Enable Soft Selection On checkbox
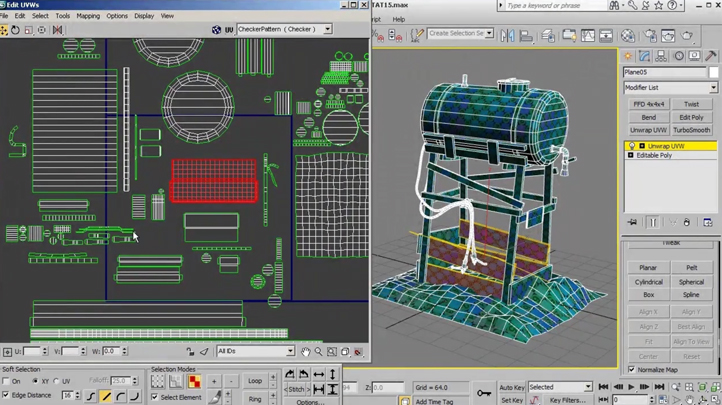The height and width of the screenshot is (405, 722). pos(6,381)
